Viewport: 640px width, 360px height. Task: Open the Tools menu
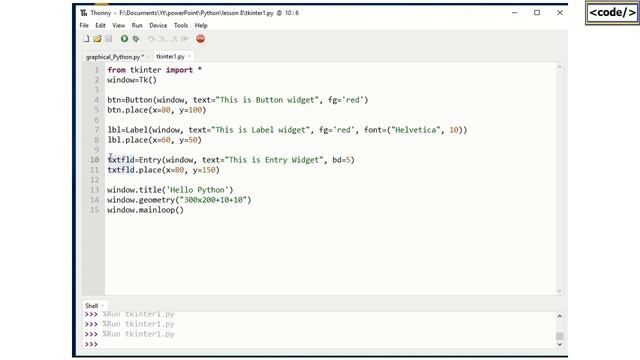pyautogui.click(x=181, y=25)
